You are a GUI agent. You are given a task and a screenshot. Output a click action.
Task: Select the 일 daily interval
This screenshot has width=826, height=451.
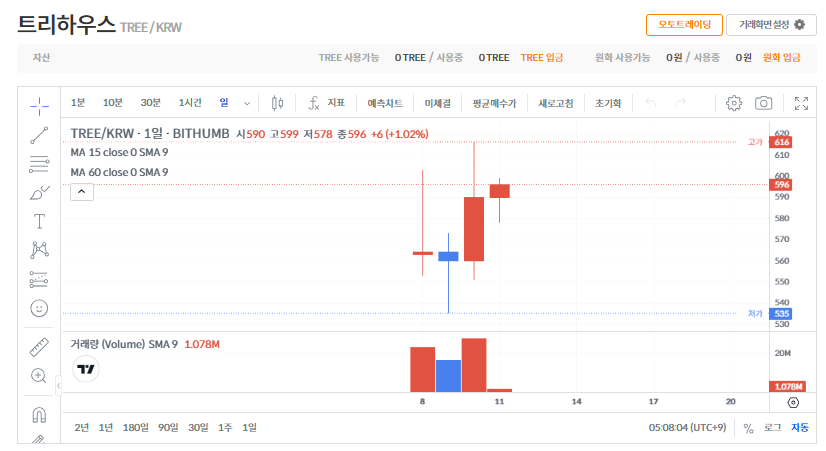(224, 103)
